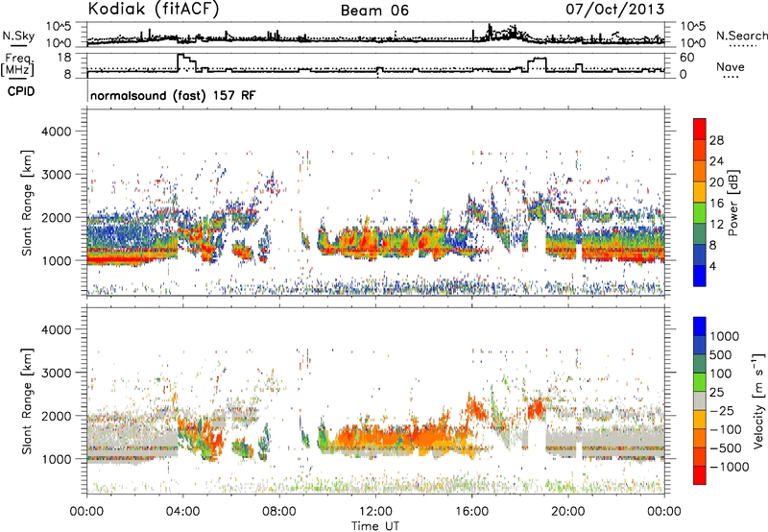The image size is (768, 532).
Task: Select 'normalsound (fast) 157 RF' text
Action: pyautogui.click(x=173, y=95)
